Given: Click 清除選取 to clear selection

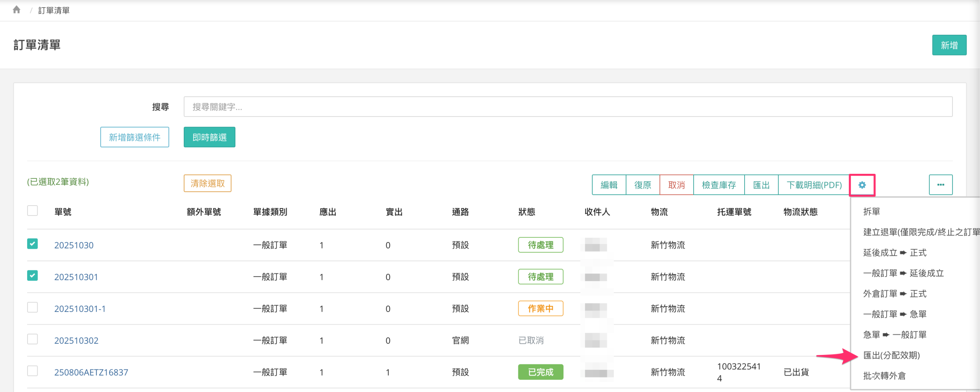Looking at the screenshot, I should click(207, 184).
